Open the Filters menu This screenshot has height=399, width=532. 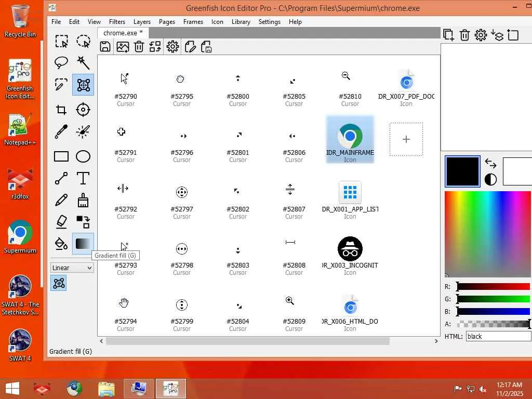click(x=117, y=22)
